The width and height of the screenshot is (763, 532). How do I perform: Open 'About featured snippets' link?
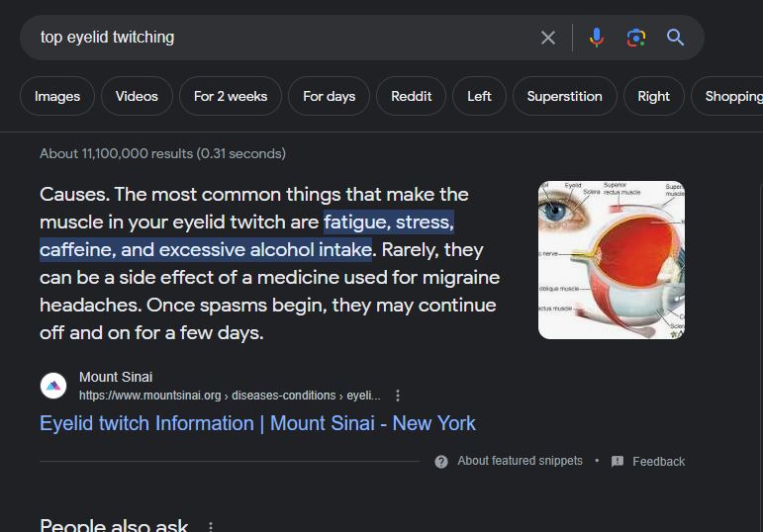[x=520, y=461]
